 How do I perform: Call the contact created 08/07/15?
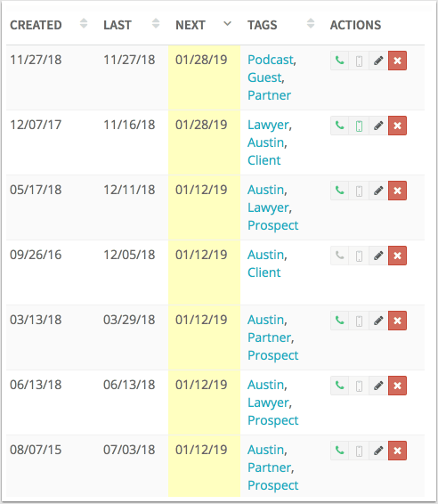click(340, 451)
